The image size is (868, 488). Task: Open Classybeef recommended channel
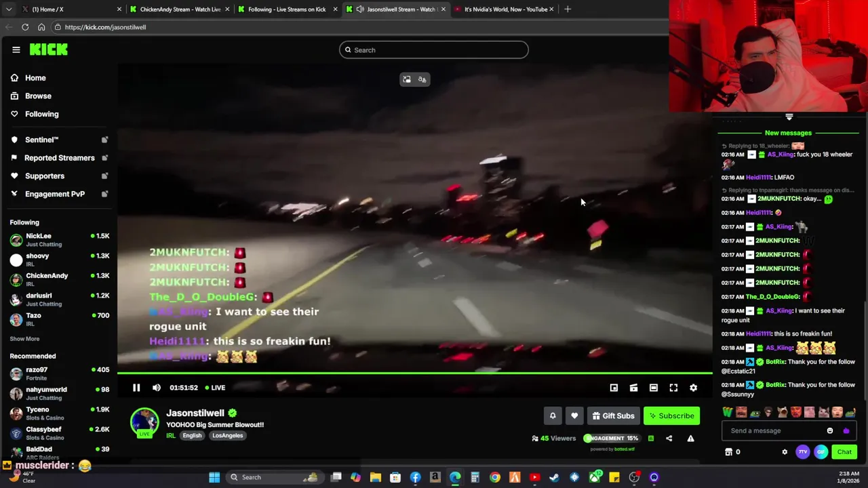point(60,433)
